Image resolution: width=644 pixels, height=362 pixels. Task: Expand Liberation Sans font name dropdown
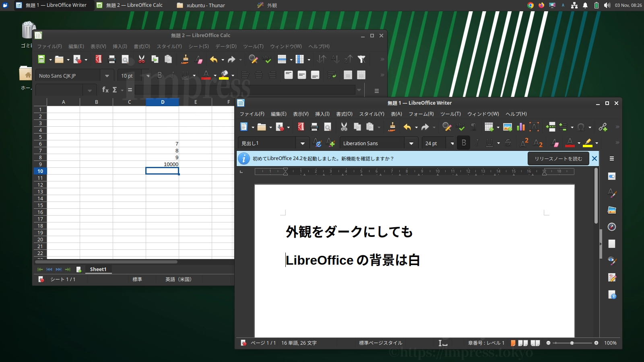pyautogui.click(x=411, y=143)
